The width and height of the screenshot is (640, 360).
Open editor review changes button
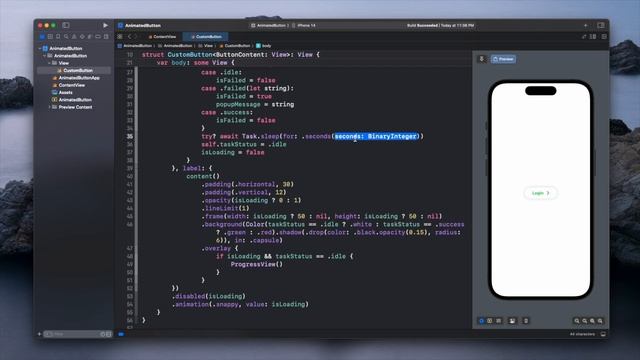point(584,37)
